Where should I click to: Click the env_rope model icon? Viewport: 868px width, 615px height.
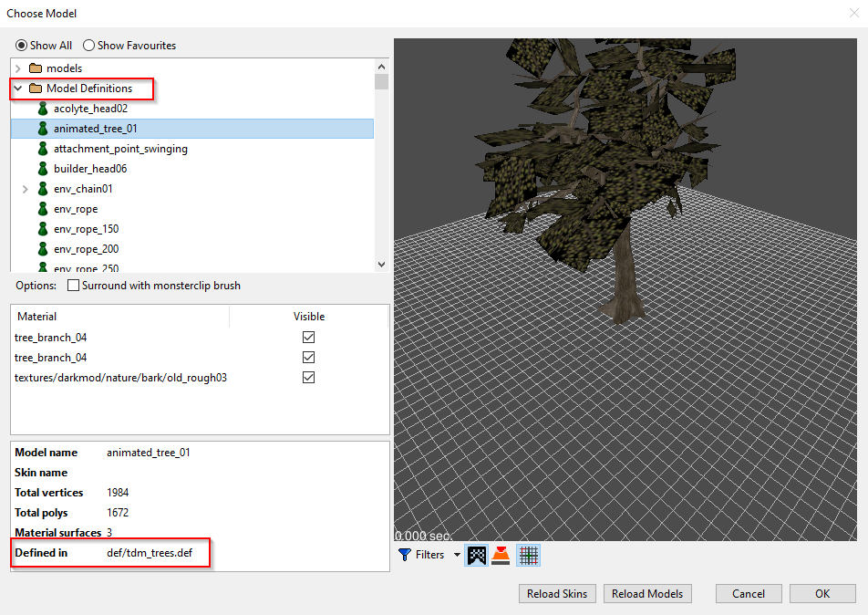click(43, 209)
